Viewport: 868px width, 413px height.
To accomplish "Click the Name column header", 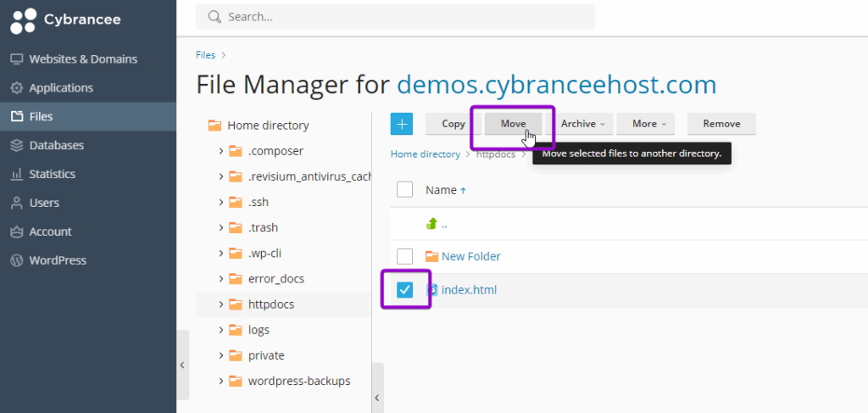I will [x=441, y=191].
